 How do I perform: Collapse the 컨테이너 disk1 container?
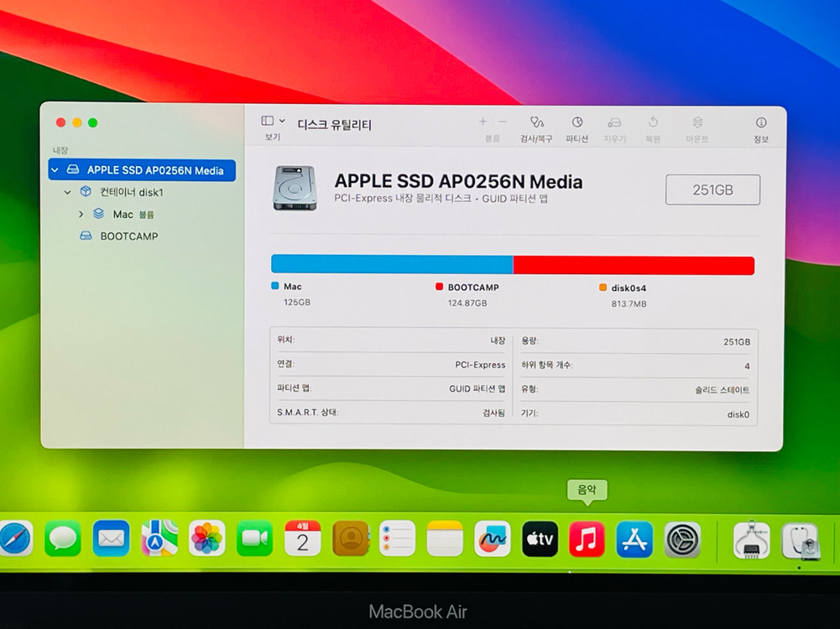coord(68,192)
